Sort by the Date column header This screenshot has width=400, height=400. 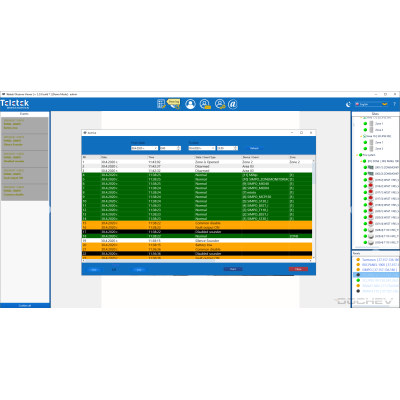pyautogui.click(x=124, y=157)
